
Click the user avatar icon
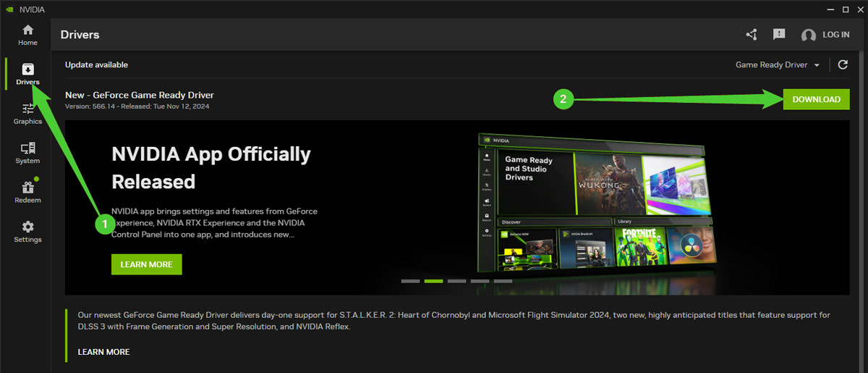809,35
